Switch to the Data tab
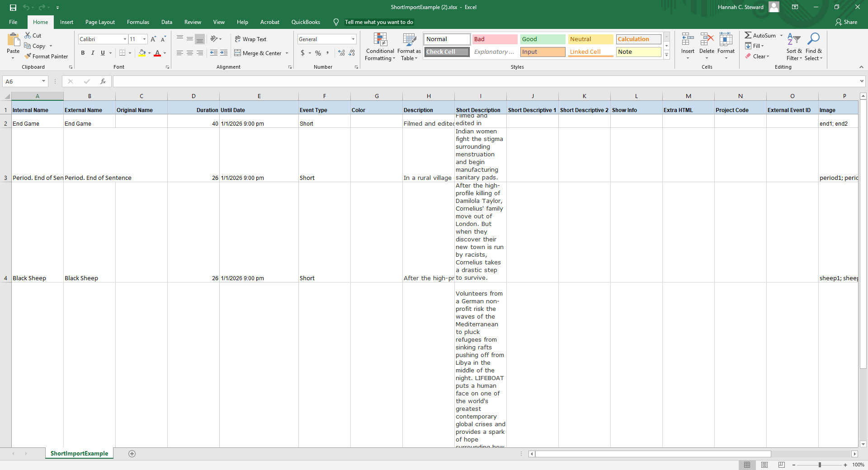Screen dimensions: 868x470 [x=167, y=22]
